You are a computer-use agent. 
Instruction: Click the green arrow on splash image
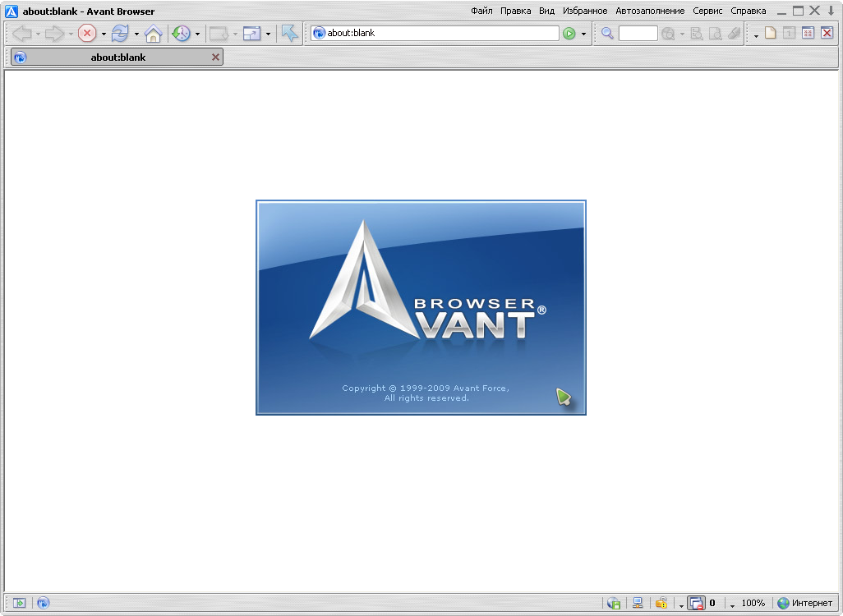pyautogui.click(x=564, y=398)
